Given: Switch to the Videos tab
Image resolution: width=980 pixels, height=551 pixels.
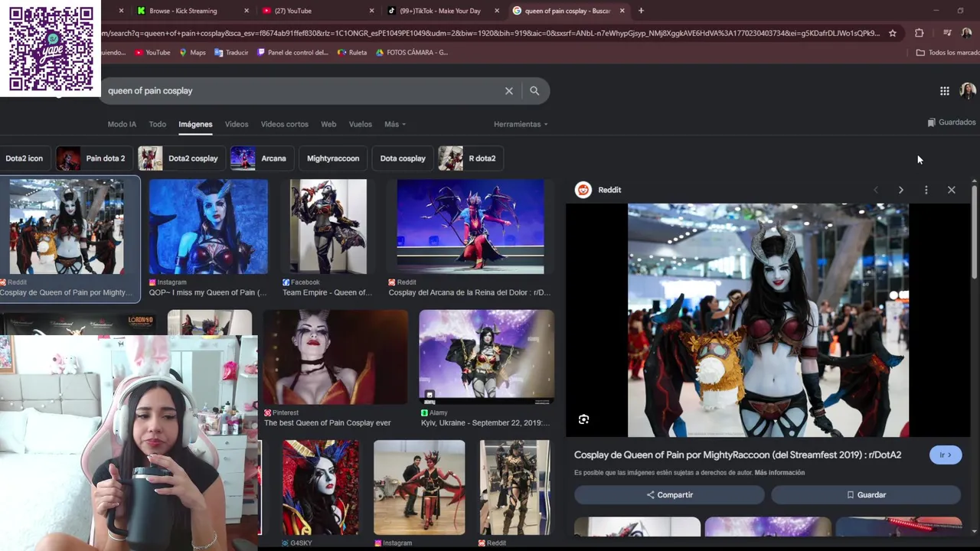Looking at the screenshot, I should [x=237, y=124].
